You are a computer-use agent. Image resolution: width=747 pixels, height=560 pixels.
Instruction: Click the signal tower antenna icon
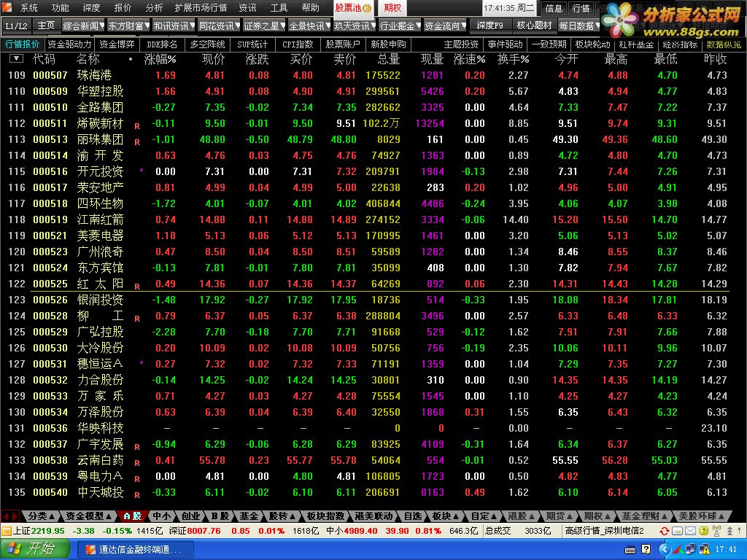716,530
